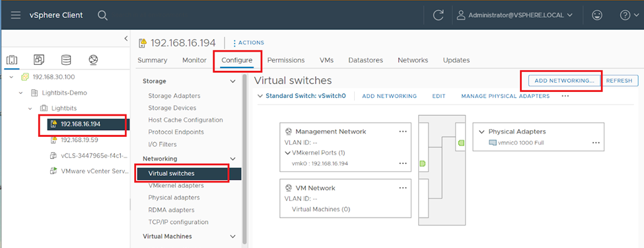Image resolution: width=644 pixels, height=248 pixels.
Task: Refresh vSphere Client with circular arrow icon
Action: (438, 15)
